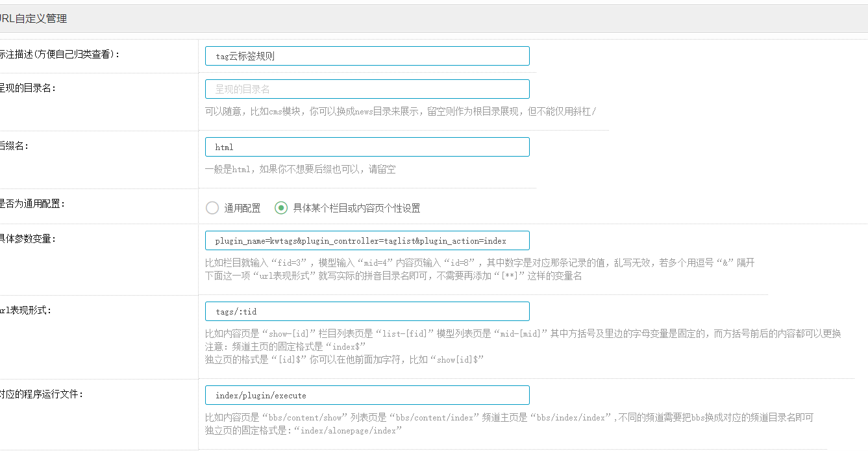Click the 具体某个栏目或内容页个性设置 label text
The width and height of the screenshot is (868, 451).
point(356,209)
